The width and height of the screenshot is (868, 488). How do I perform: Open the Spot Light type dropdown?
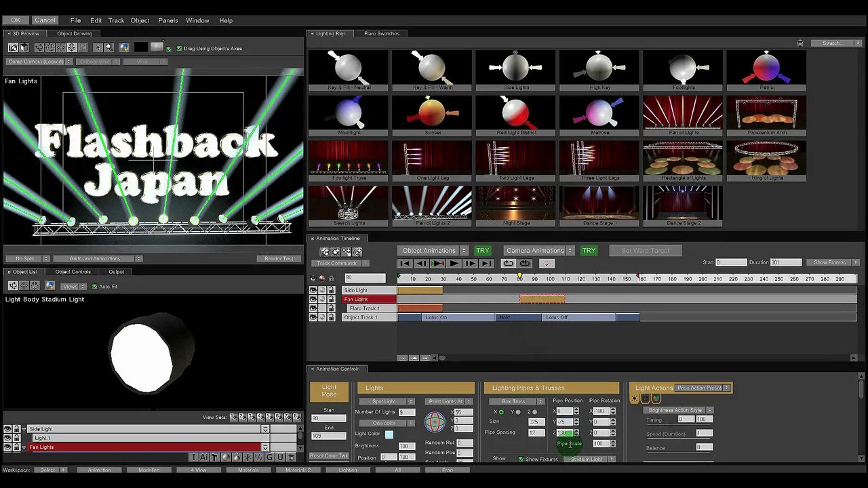(x=387, y=401)
